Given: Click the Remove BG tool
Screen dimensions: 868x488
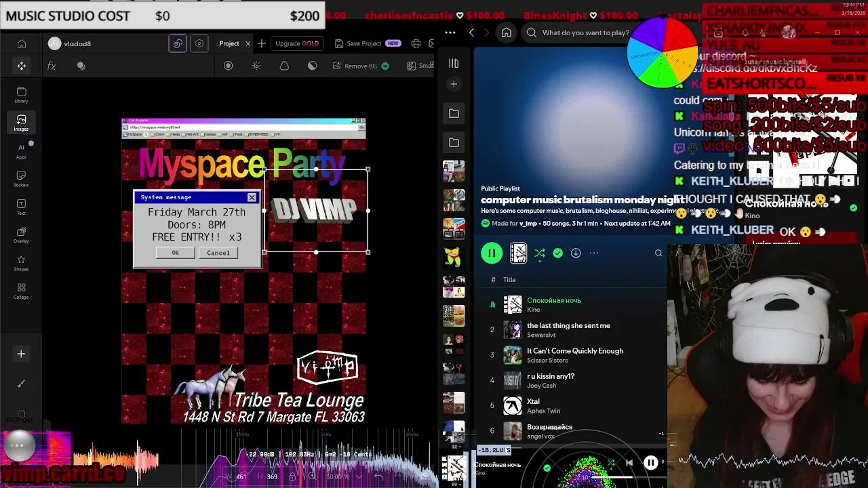Looking at the screenshot, I should tap(361, 66).
